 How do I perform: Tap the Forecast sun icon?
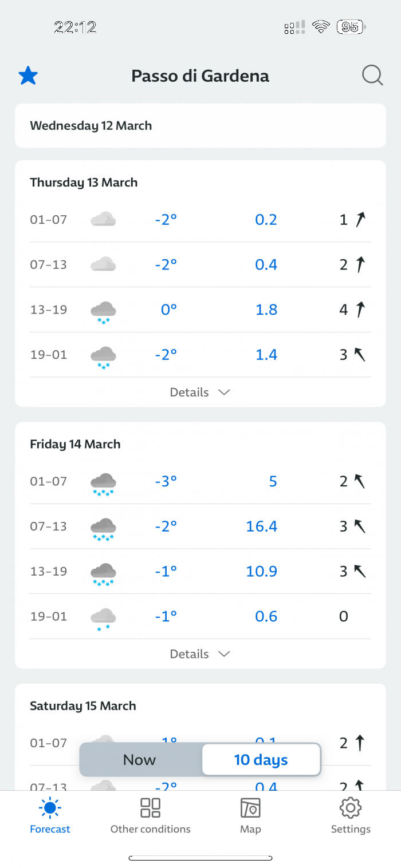click(50, 808)
